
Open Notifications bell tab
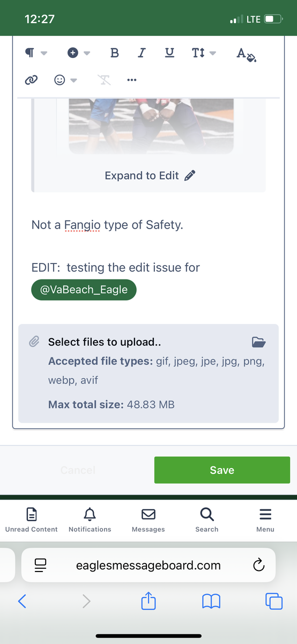(90, 521)
